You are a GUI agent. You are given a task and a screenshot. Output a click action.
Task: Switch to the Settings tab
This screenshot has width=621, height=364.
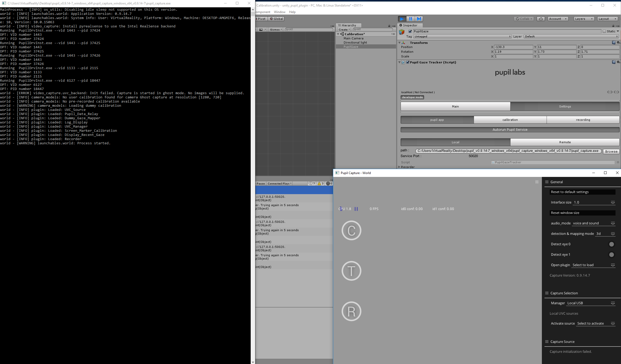[565, 106]
